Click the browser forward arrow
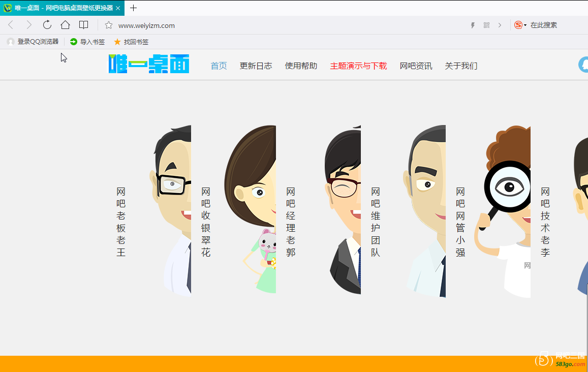 [x=29, y=25]
